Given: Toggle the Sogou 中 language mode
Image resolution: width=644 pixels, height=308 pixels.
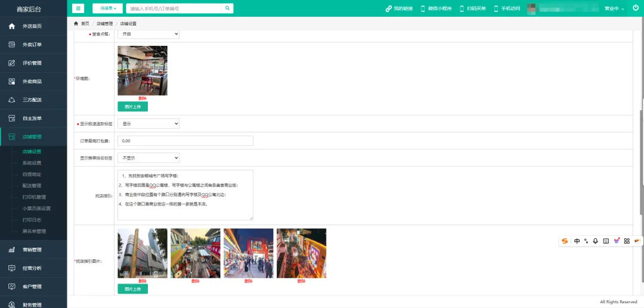Looking at the screenshot, I should [577, 241].
